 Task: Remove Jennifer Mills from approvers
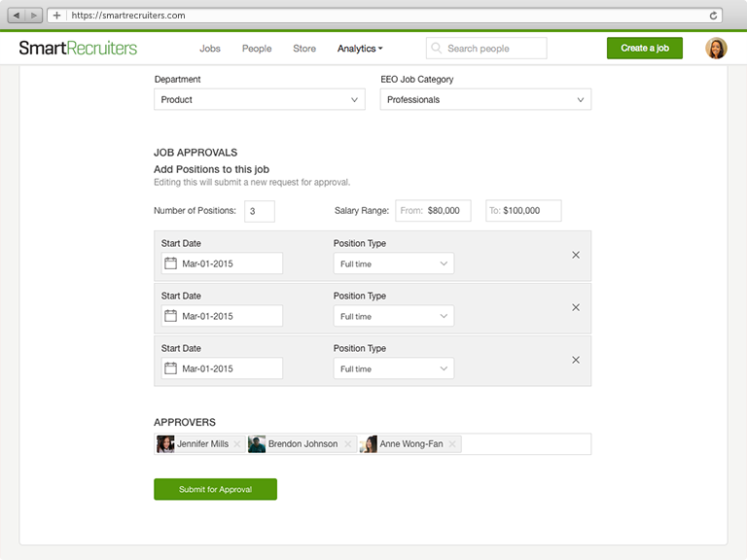236,443
